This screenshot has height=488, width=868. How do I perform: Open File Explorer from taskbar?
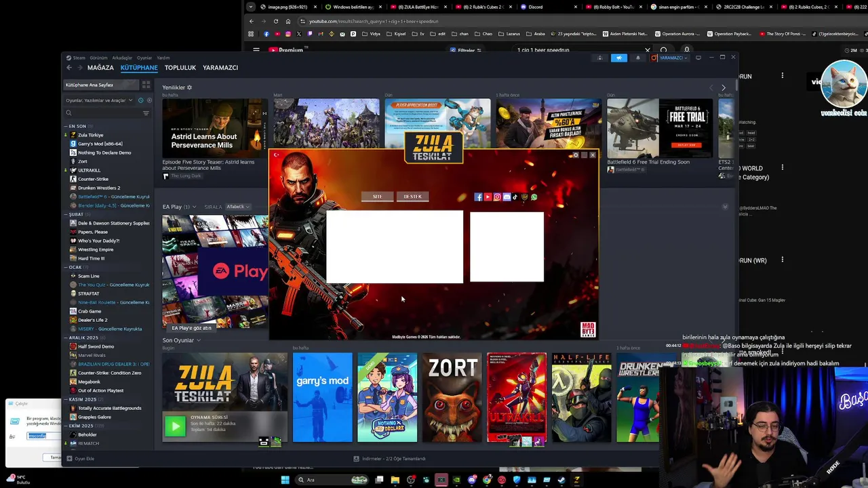pos(395,480)
